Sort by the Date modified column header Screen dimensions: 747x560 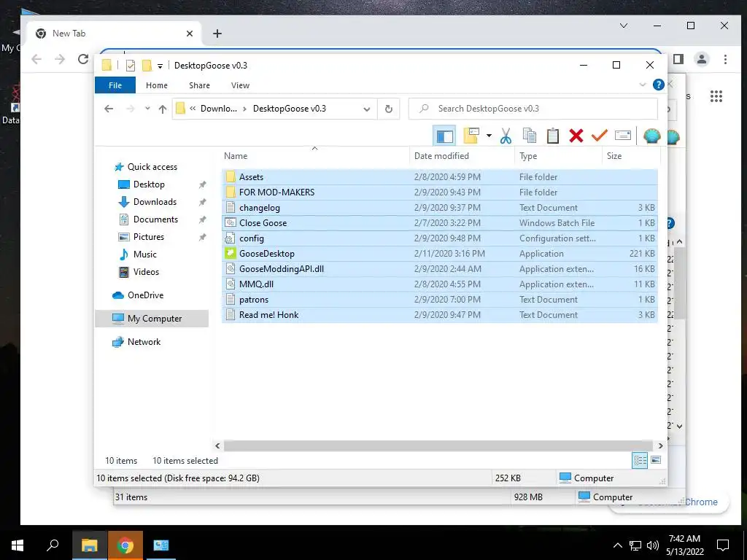462,156
